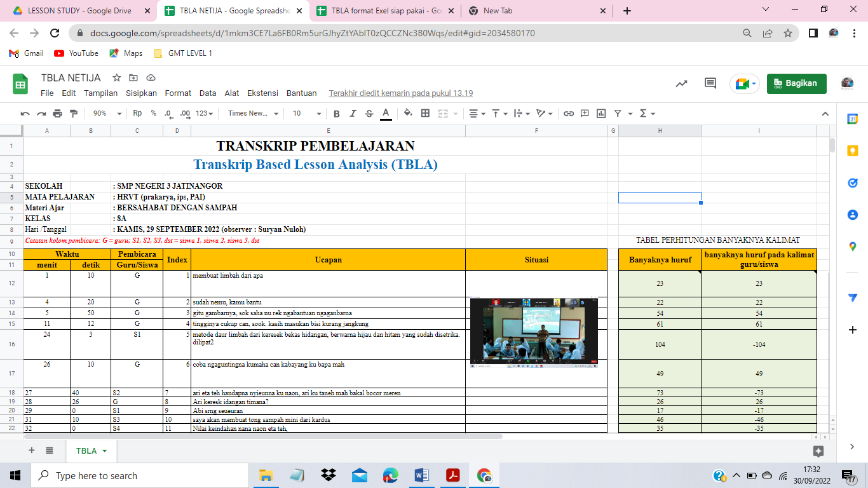Open the zoom 90% dropdown
Screen dimensions: 868x488
tap(107, 113)
